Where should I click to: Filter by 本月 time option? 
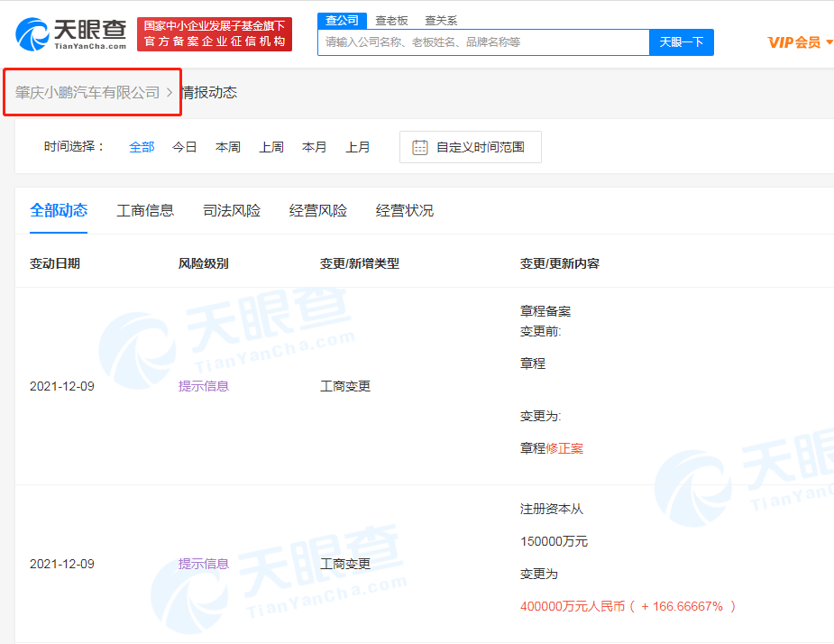(315, 147)
